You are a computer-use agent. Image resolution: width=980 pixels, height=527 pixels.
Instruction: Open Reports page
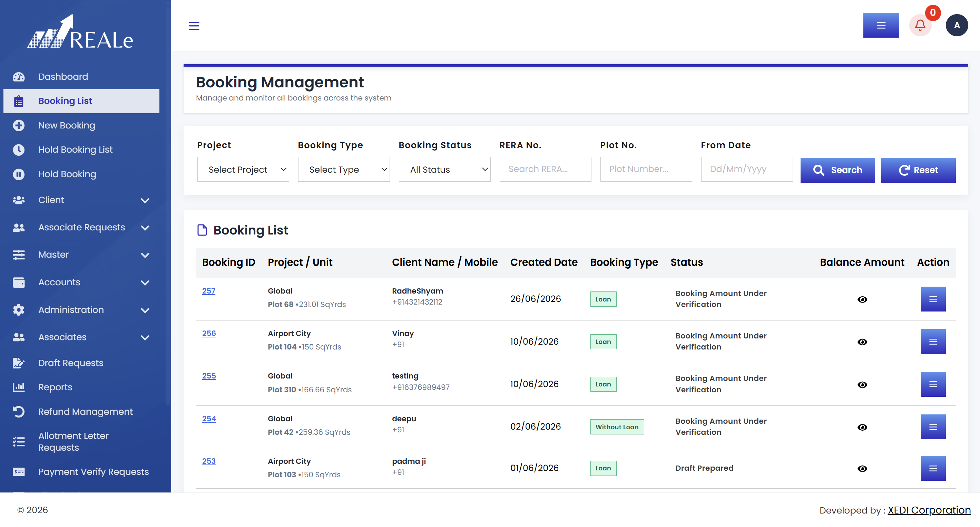coord(81,387)
